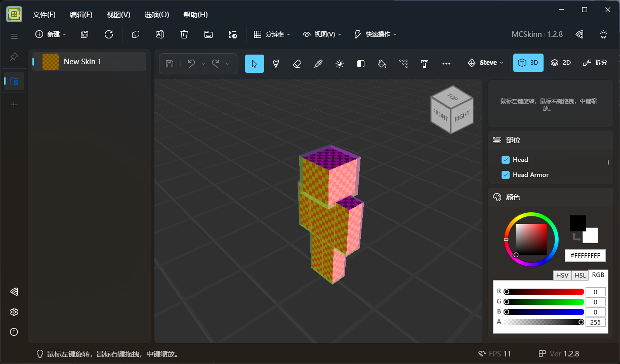The image size is (620, 364).
Task: Open the 选项(O) menu
Action: [157, 15]
